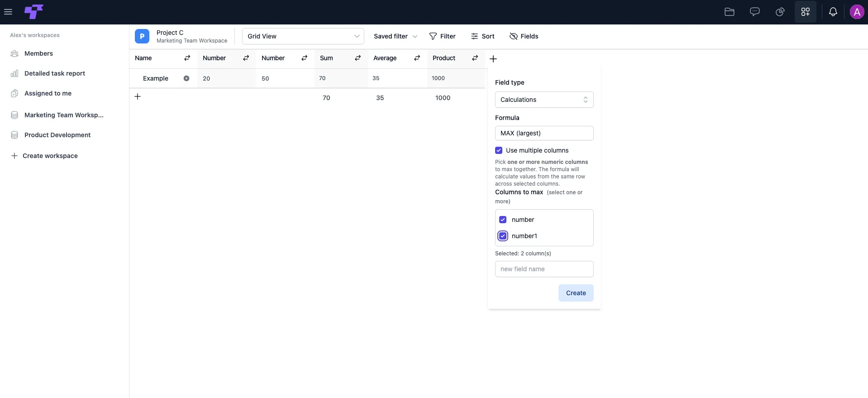
Task: Click the purple app logo
Action: click(33, 12)
